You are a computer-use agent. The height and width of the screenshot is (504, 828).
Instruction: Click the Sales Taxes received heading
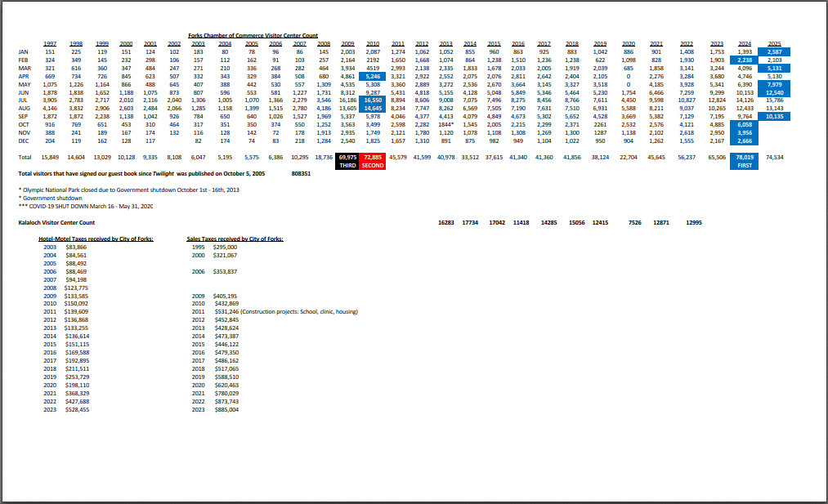235,239
